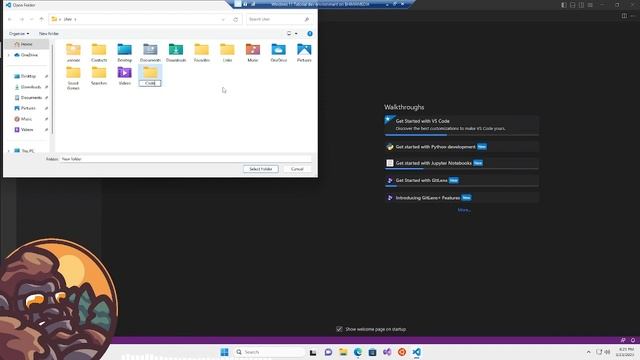Click the Folder name input field
Viewport: 640px width, 360px height.
186,159
